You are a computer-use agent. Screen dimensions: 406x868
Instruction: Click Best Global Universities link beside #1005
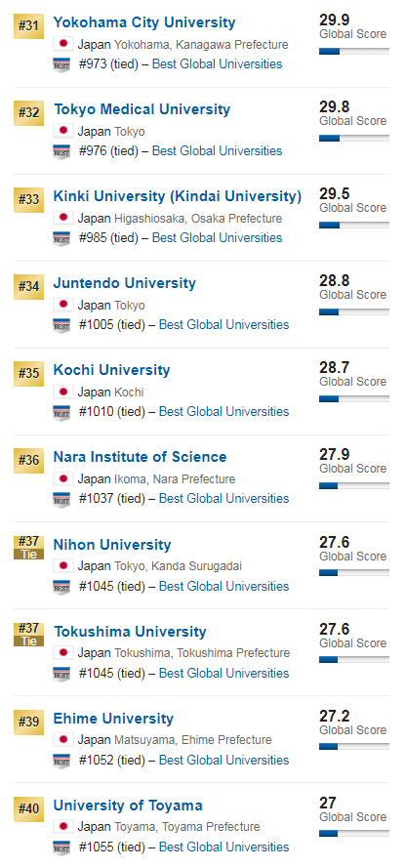(224, 324)
